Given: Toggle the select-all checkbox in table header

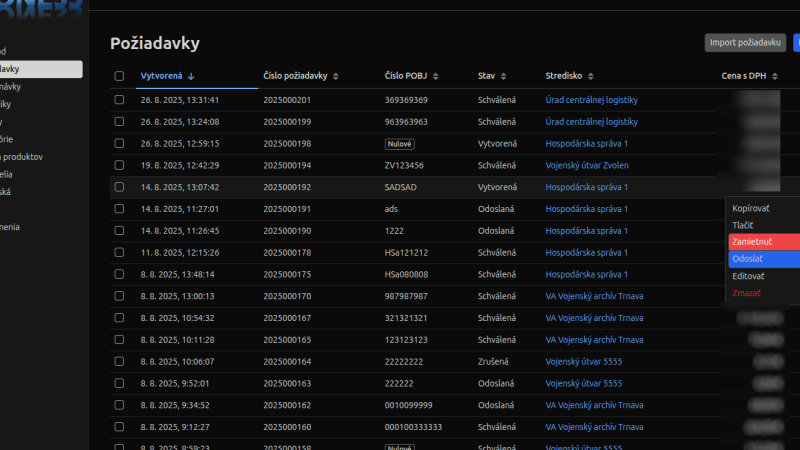Looking at the screenshot, I should click(119, 76).
